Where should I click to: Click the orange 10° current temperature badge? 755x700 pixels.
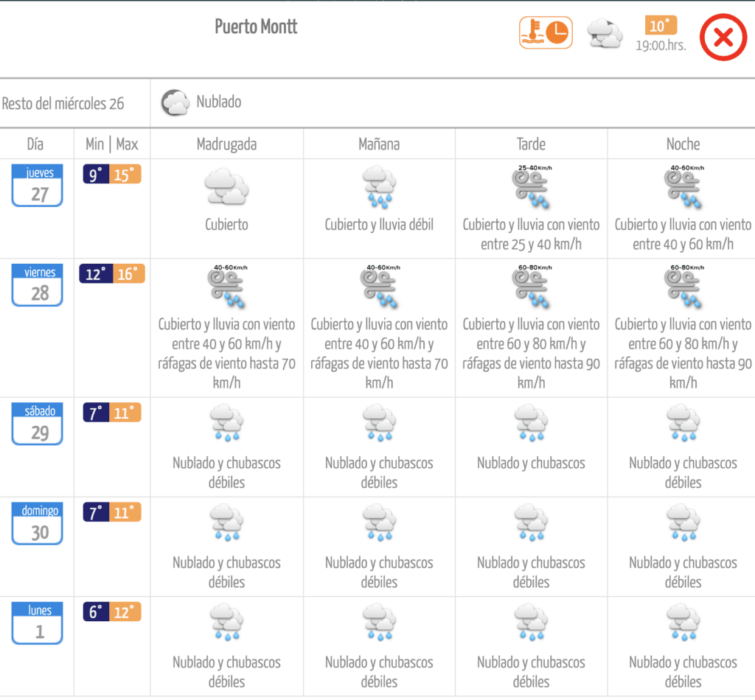(x=660, y=26)
